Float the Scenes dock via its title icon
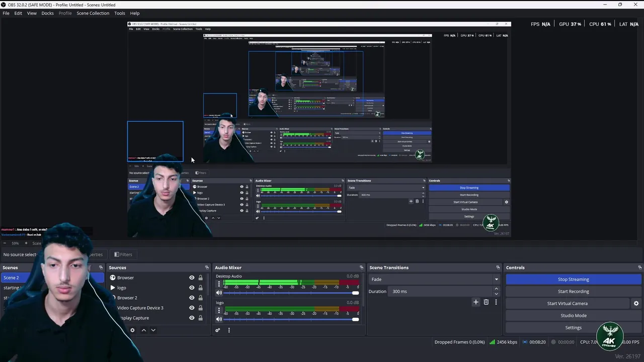644x362 pixels. (101, 267)
